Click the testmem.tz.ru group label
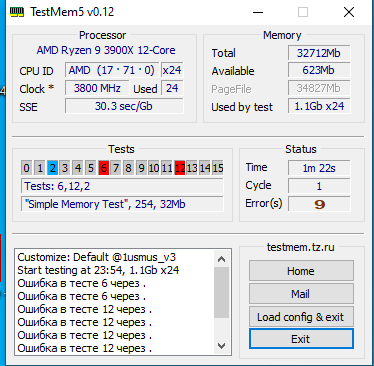Image resolution: width=374 pixels, height=366 pixels. [301, 247]
